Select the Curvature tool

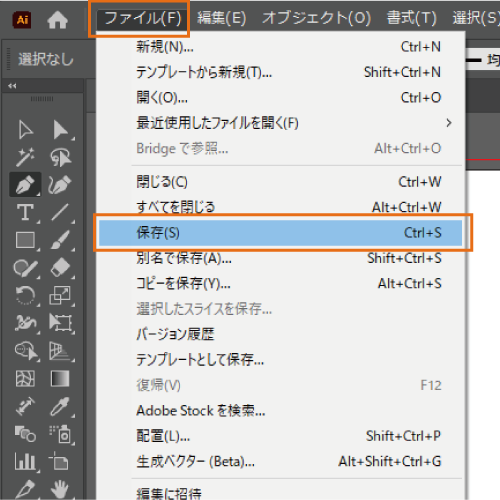pos(60,184)
